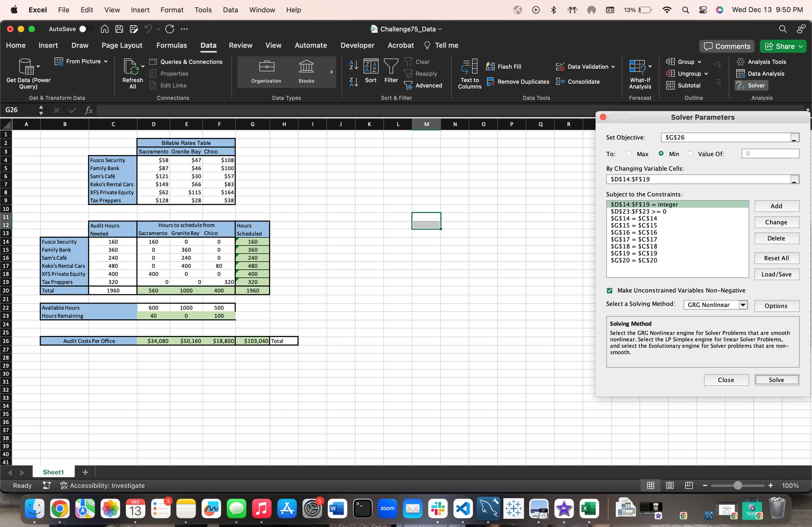This screenshot has width=812, height=527.
Task: Click the Add constraint button
Action: [776, 206]
